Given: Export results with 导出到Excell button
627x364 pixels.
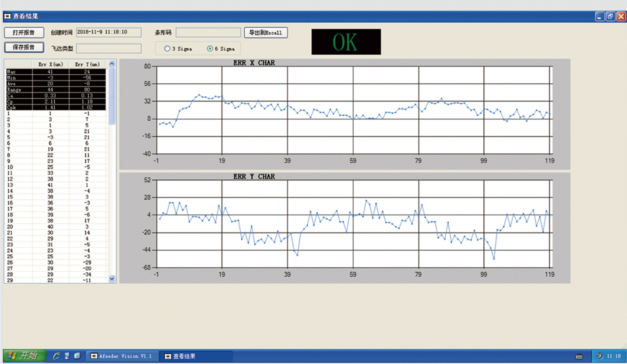Looking at the screenshot, I should [x=266, y=32].
